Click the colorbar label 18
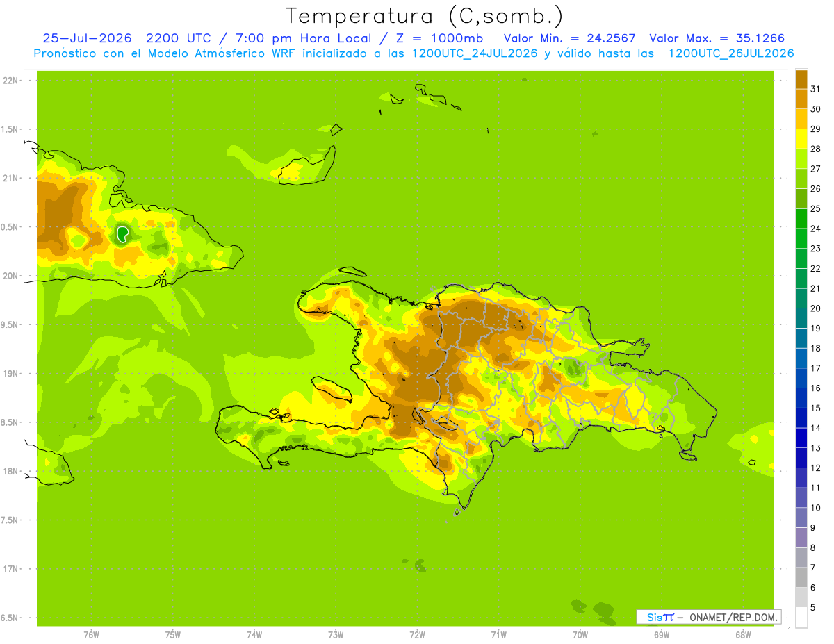 [816, 348]
